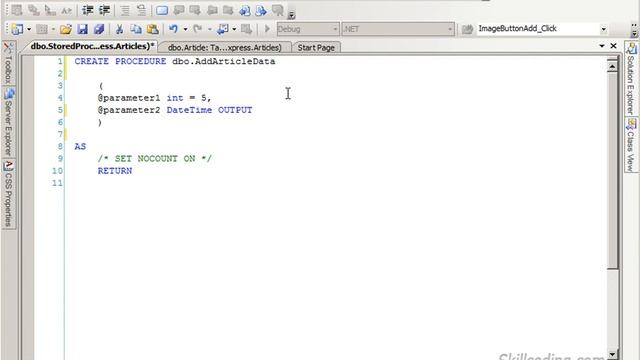This screenshot has width=640, height=360.
Task: Click the vertical scrollbar thumb
Action: [x=612, y=171]
